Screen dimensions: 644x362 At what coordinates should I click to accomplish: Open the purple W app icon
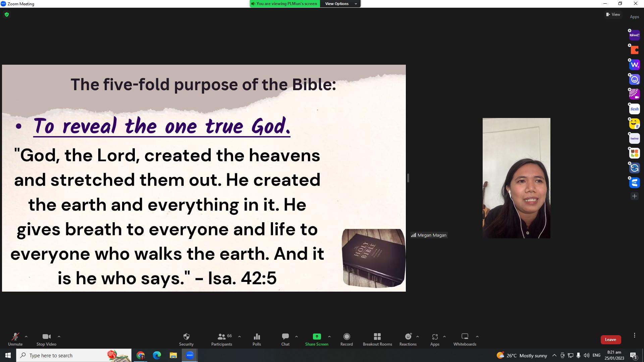point(634,65)
